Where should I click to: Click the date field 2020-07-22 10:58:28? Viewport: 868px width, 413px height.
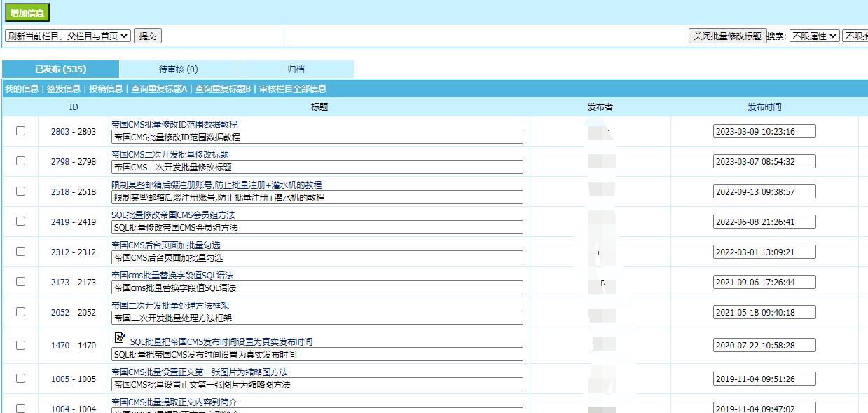click(x=764, y=345)
